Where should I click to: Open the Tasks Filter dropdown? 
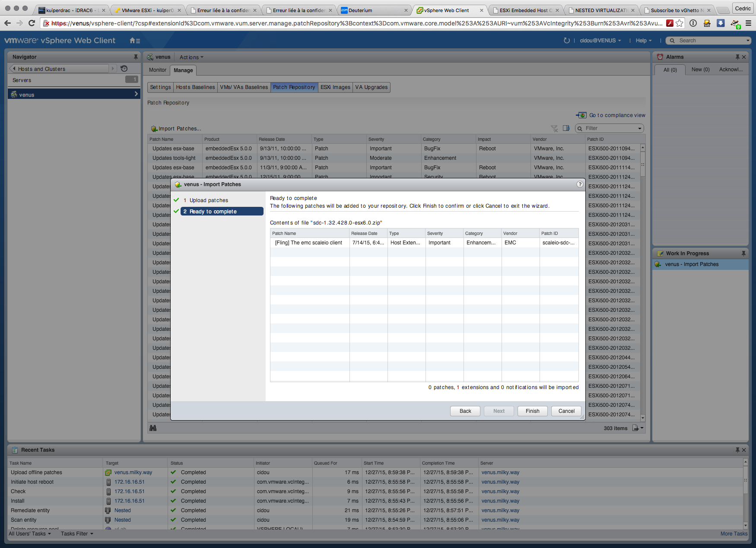pos(77,534)
